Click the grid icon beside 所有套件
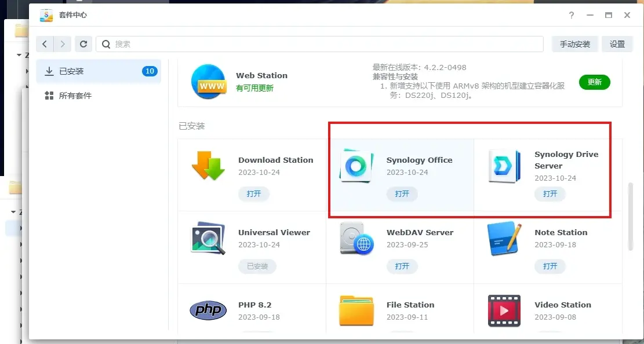Viewport: 644px width, 344px height. [x=49, y=96]
